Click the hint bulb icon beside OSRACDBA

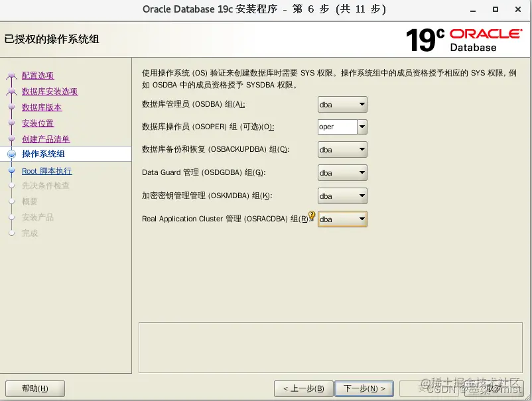pyautogui.click(x=312, y=215)
